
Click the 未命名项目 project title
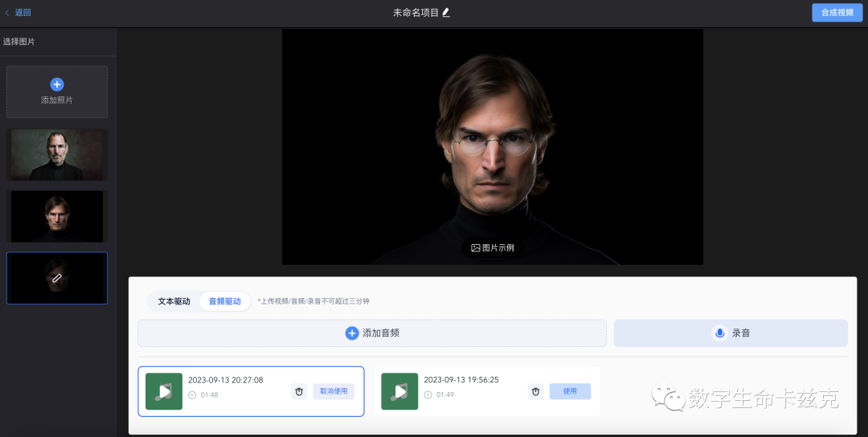tap(416, 12)
